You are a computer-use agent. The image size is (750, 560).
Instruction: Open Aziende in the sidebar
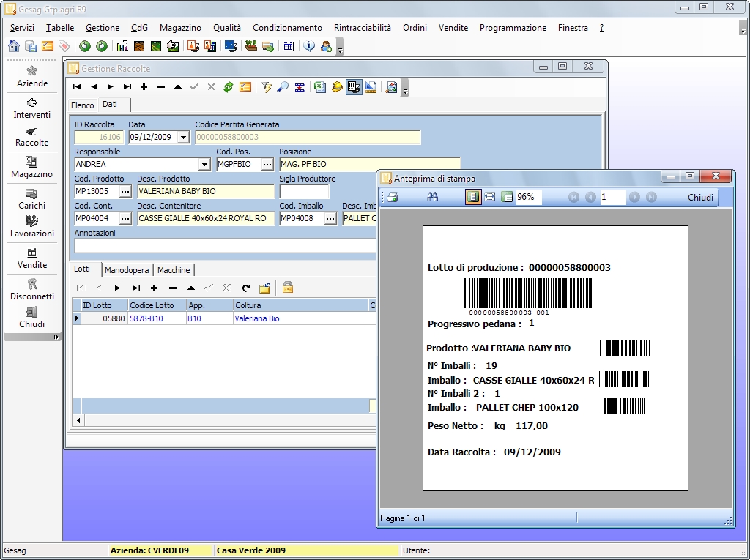click(32, 77)
